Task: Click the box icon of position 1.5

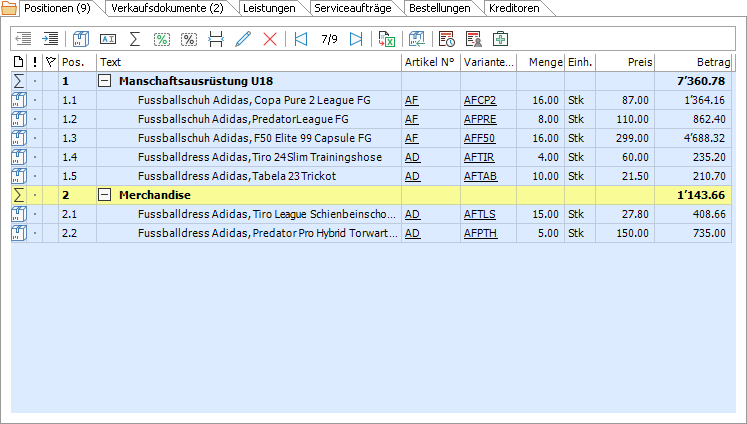Action: click(19, 176)
